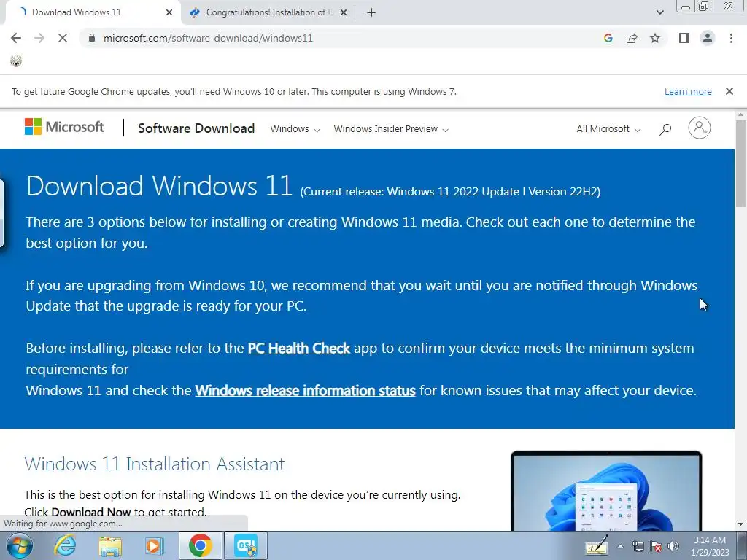Open the Chrome profile avatar

(x=708, y=38)
